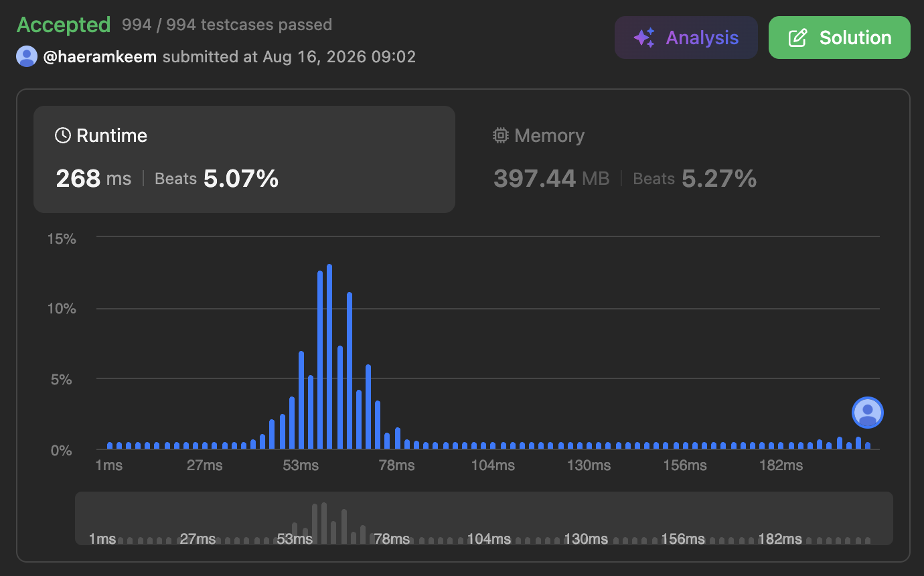Viewport: 924px width, 576px height.
Task: Click the chip icon beside Memory
Action: point(500,136)
